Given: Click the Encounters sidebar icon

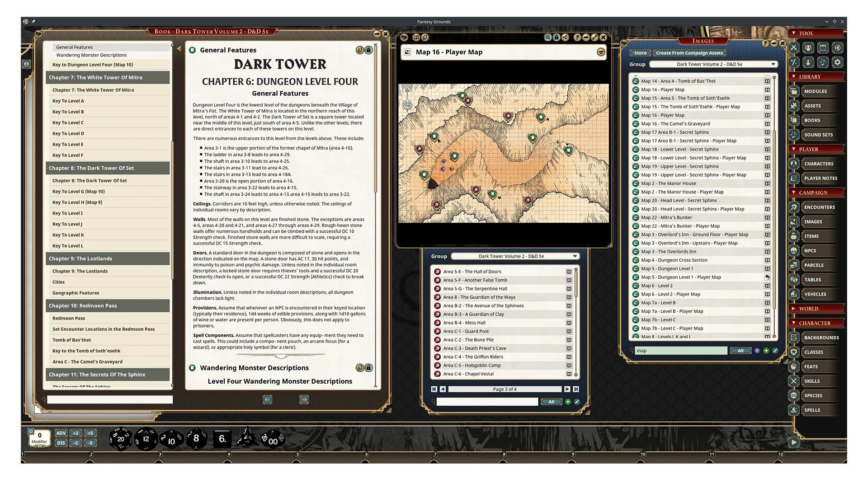Looking at the screenshot, I should [794, 207].
